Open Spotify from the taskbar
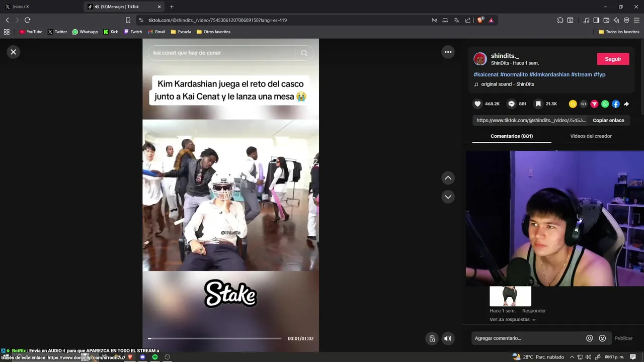 155,357
